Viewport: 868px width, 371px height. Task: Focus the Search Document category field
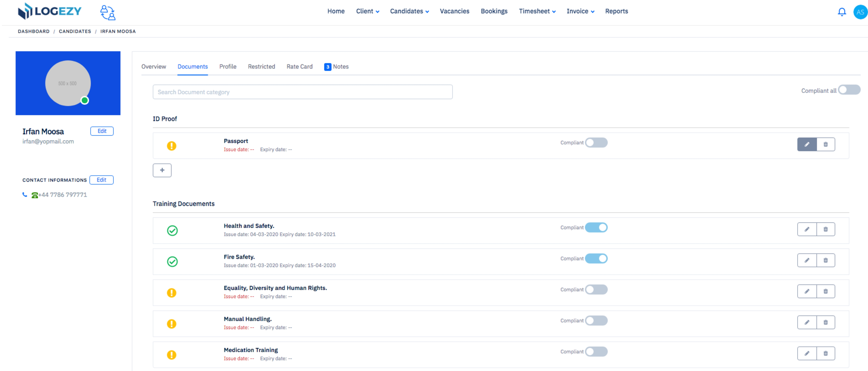point(303,92)
